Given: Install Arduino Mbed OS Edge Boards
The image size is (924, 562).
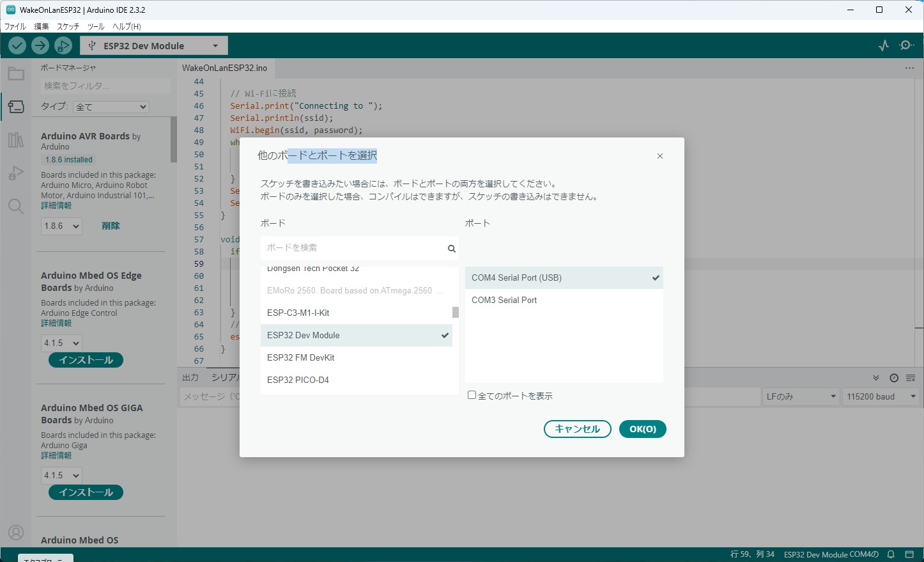Looking at the screenshot, I should (86, 360).
